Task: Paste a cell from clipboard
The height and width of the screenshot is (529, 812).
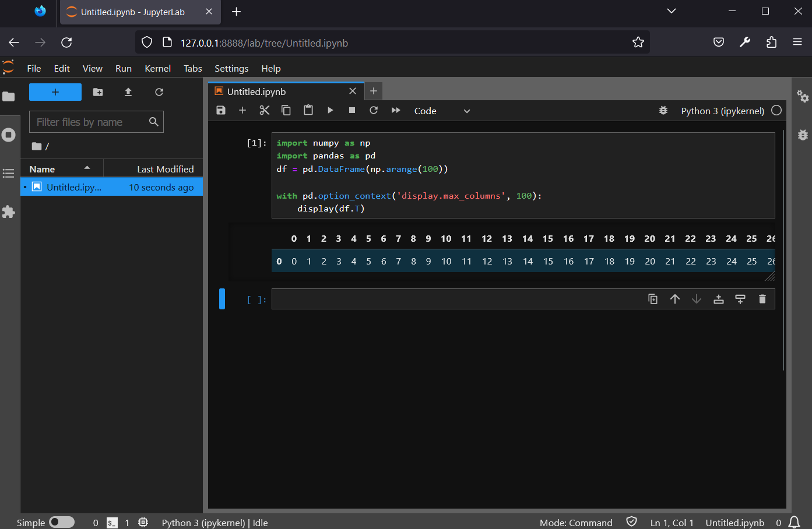Action: click(x=308, y=110)
